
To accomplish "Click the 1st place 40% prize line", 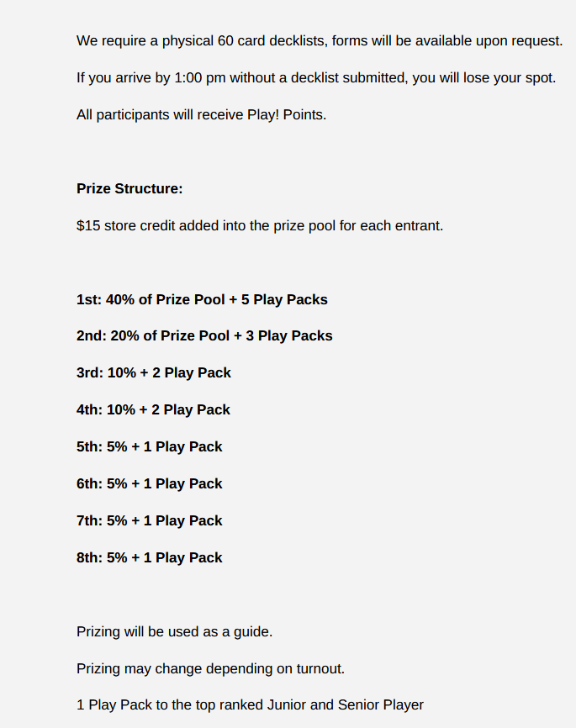I will (202, 299).
